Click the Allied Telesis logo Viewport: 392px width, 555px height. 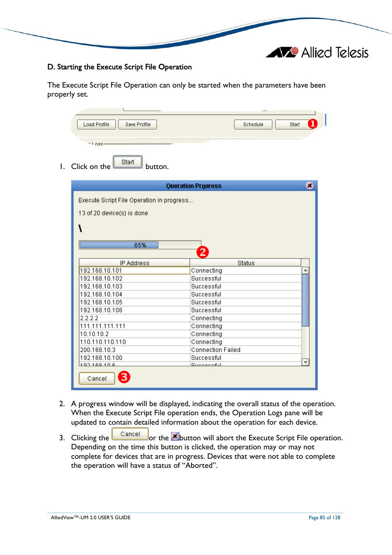pyautogui.click(x=317, y=52)
